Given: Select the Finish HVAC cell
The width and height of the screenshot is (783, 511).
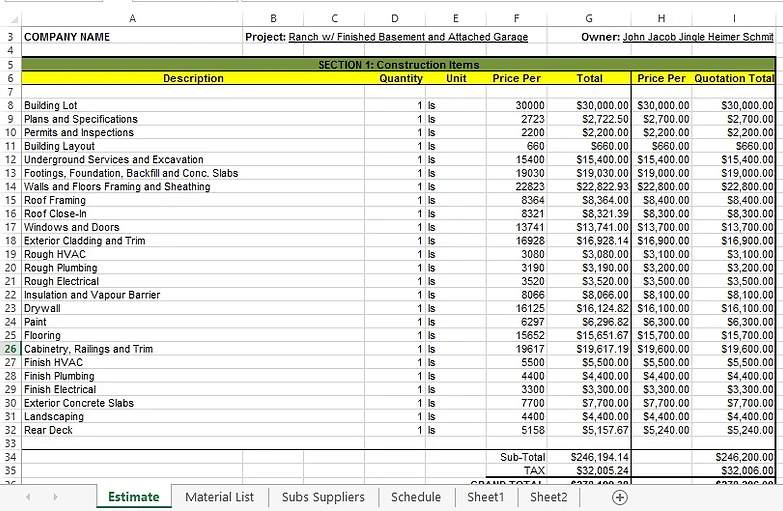Looking at the screenshot, I should (193, 362).
